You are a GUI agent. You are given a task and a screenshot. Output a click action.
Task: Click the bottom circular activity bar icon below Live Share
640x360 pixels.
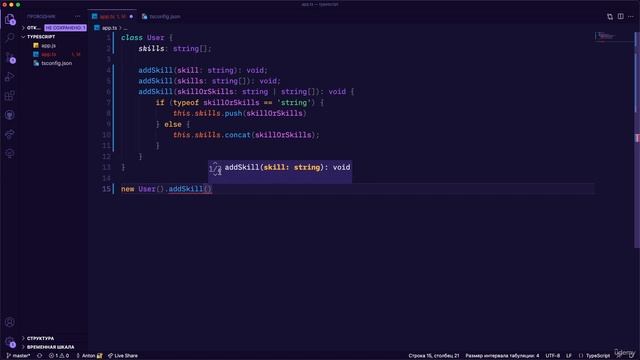pos(10,153)
